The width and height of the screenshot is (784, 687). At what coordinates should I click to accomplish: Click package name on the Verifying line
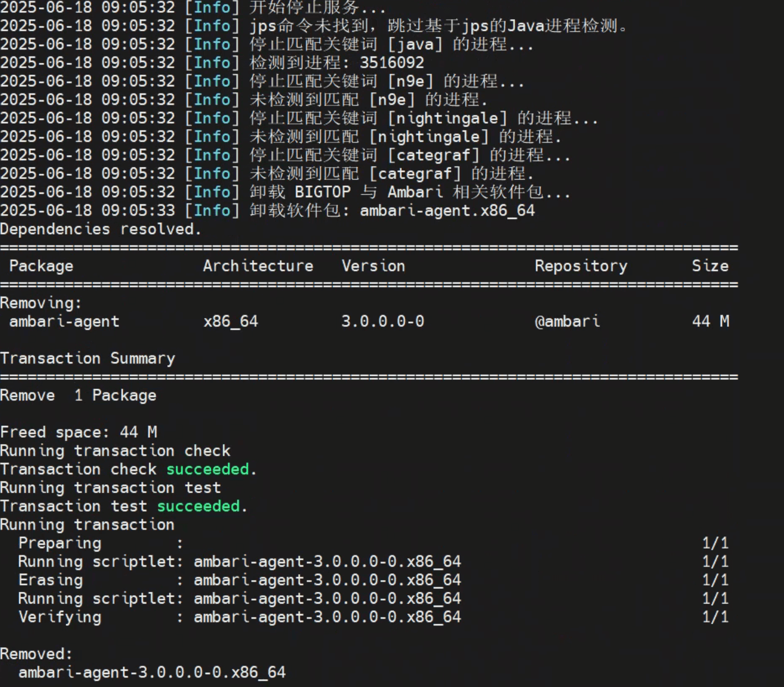coord(327,617)
